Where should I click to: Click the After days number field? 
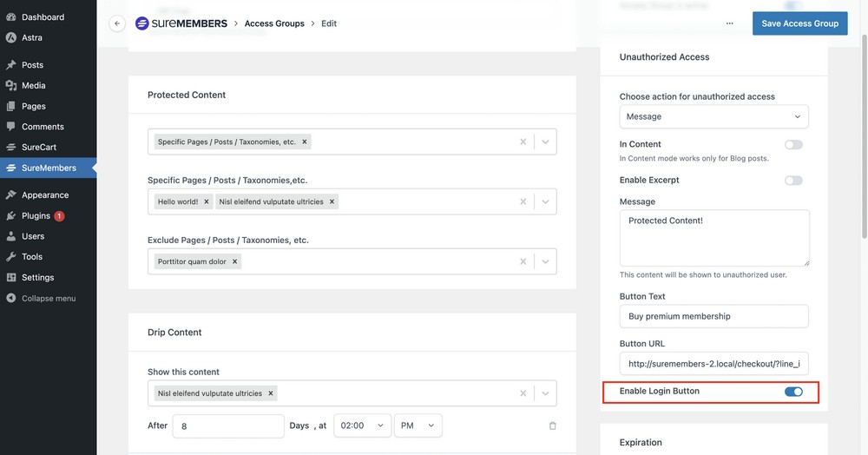coord(228,425)
